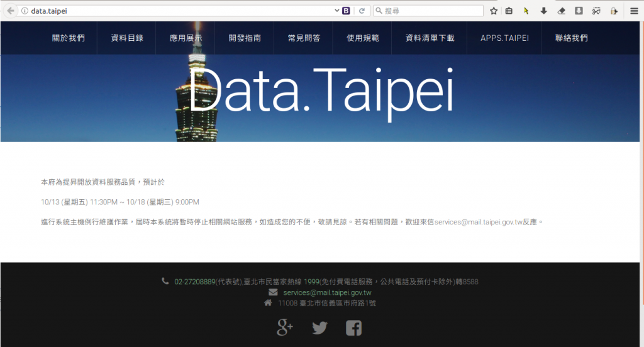Click services@mail.taipei.gov.tw in maintenance notice

(x=479, y=222)
